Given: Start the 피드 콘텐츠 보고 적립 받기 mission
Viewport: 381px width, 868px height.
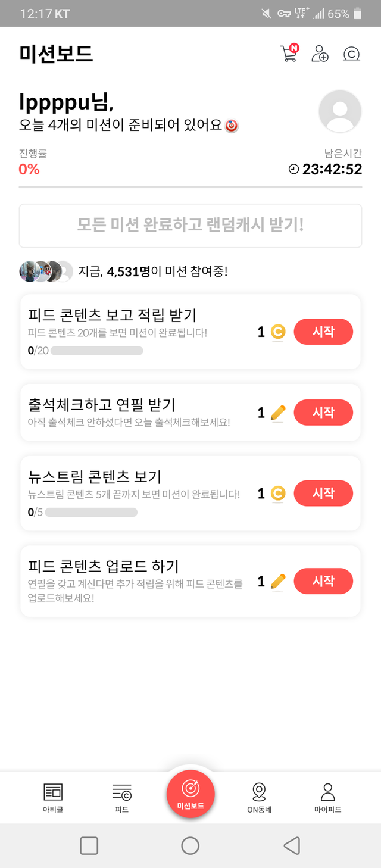Looking at the screenshot, I should pos(323,332).
